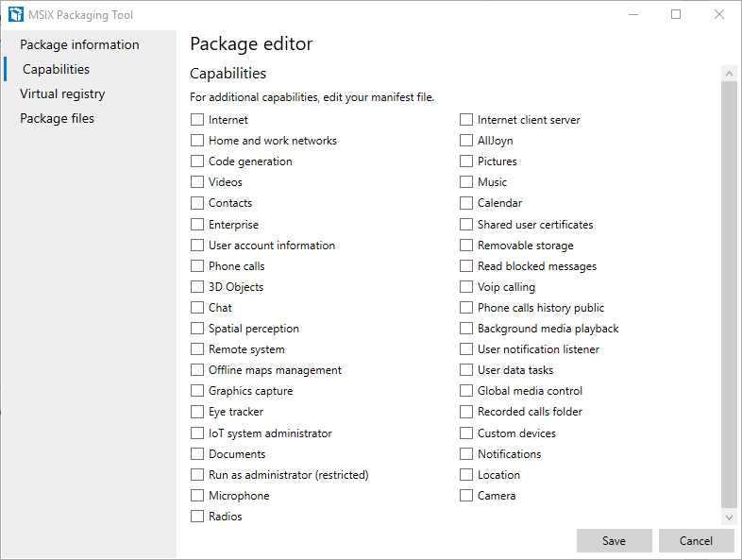
Task: Check Microphone capability
Action: pyautogui.click(x=197, y=495)
